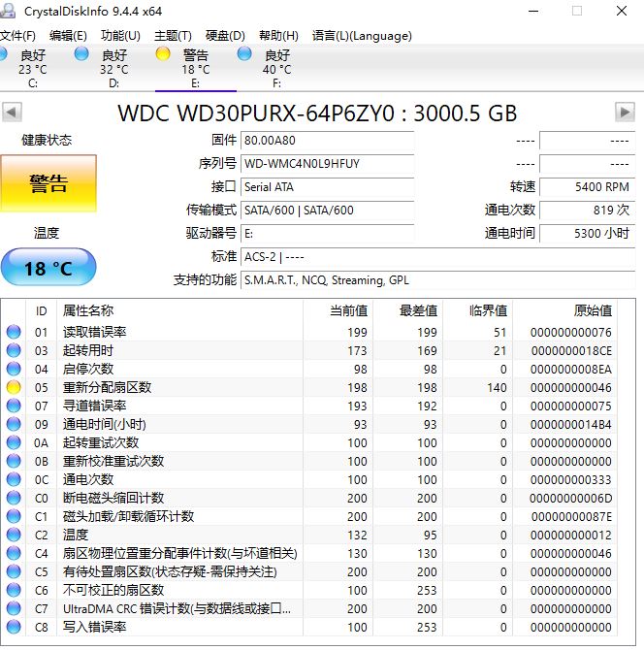Open the 功能(U) menu
The height and width of the screenshot is (650, 644).
pyautogui.click(x=120, y=36)
